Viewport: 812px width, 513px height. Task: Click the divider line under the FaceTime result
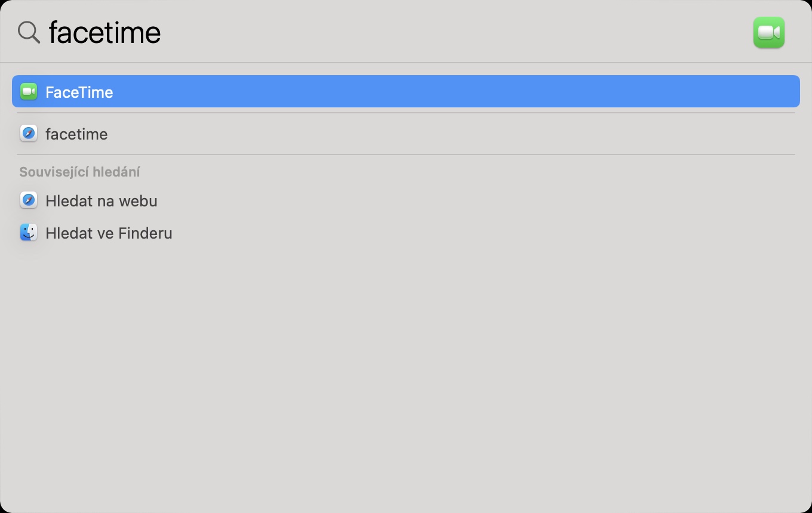pyautogui.click(x=406, y=113)
